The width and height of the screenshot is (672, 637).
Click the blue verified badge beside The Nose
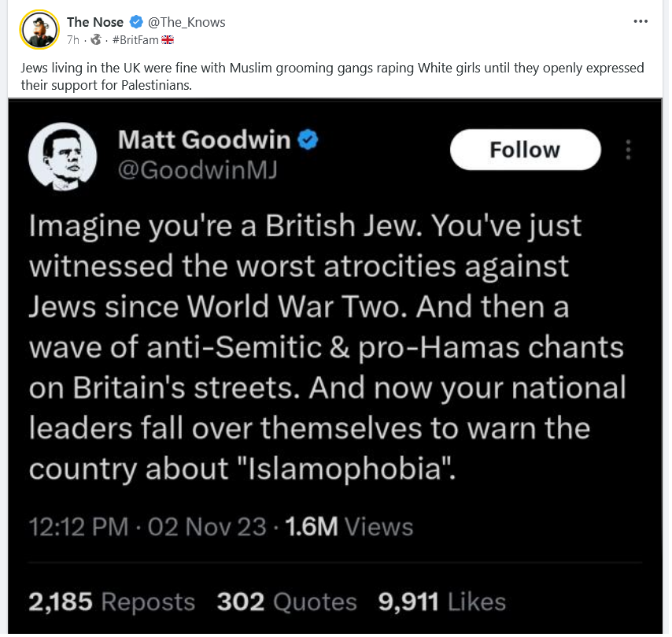[136, 21]
